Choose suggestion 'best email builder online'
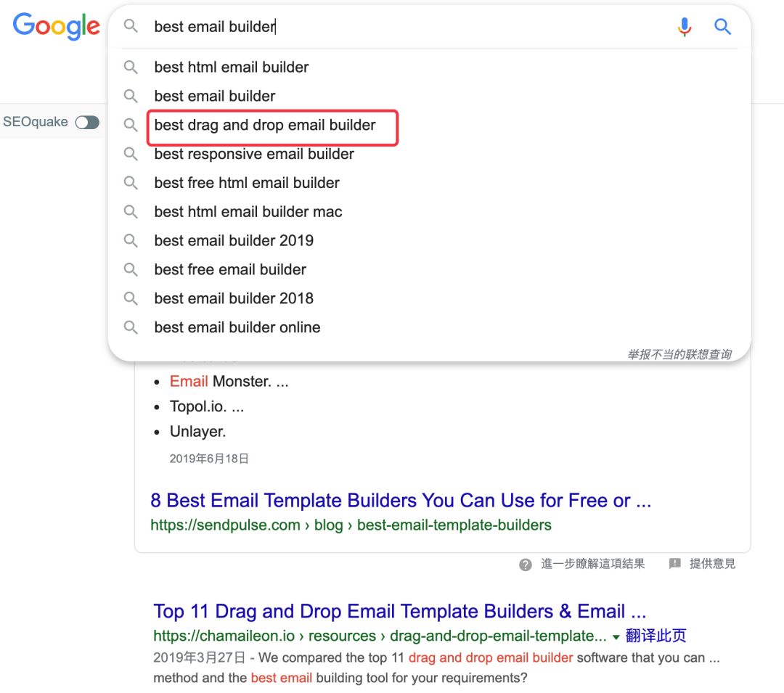Viewport: 784px width, 693px height. [237, 327]
